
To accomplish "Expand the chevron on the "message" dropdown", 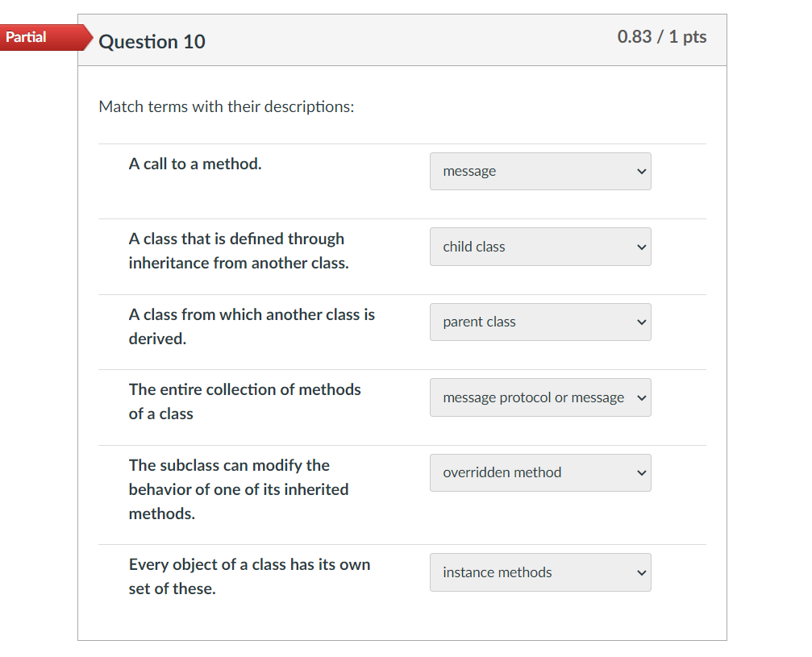I will click(641, 171).
